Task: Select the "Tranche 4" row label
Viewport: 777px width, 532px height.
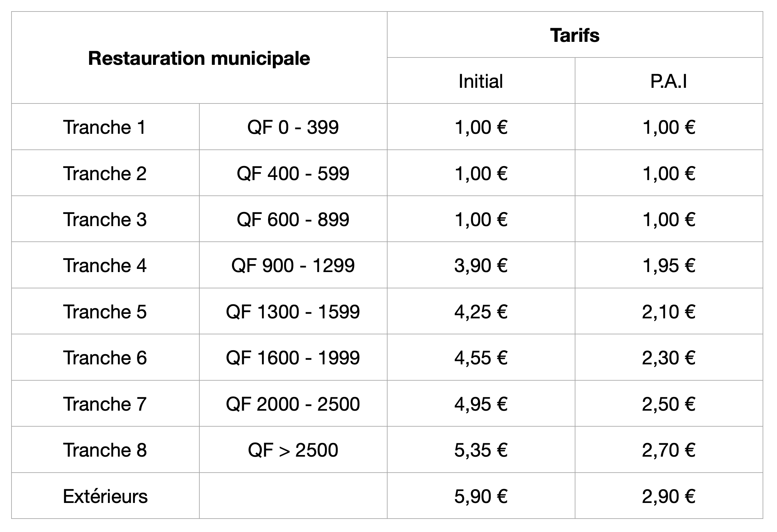Action: pos(105,266)
